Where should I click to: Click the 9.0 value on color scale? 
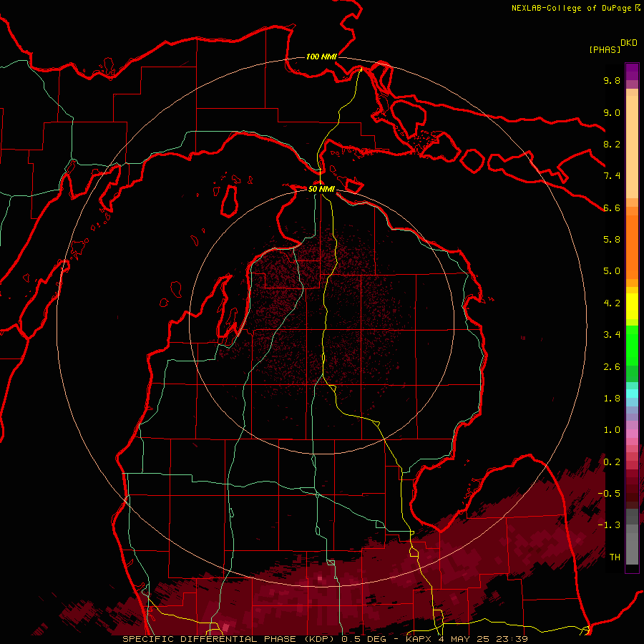coord(612,112)
